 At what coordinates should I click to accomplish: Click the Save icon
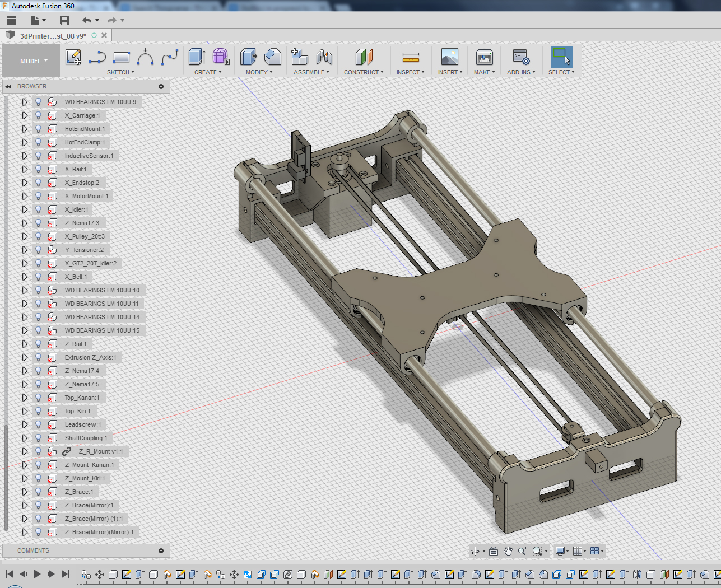coord(64,21)
